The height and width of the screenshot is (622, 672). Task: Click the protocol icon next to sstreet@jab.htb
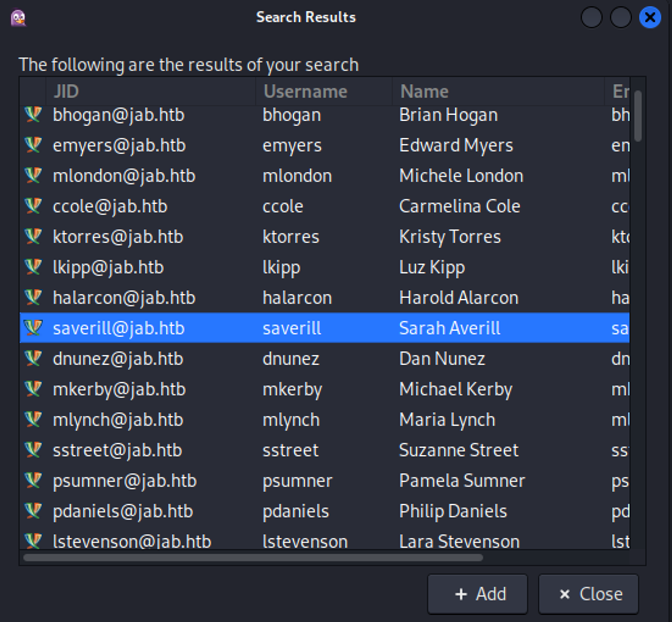[x=33, y=450]
